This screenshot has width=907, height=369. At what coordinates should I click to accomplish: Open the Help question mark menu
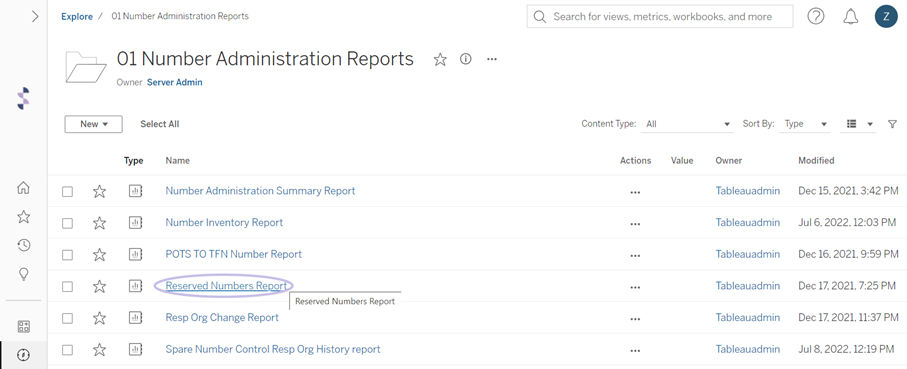[816, 17]
